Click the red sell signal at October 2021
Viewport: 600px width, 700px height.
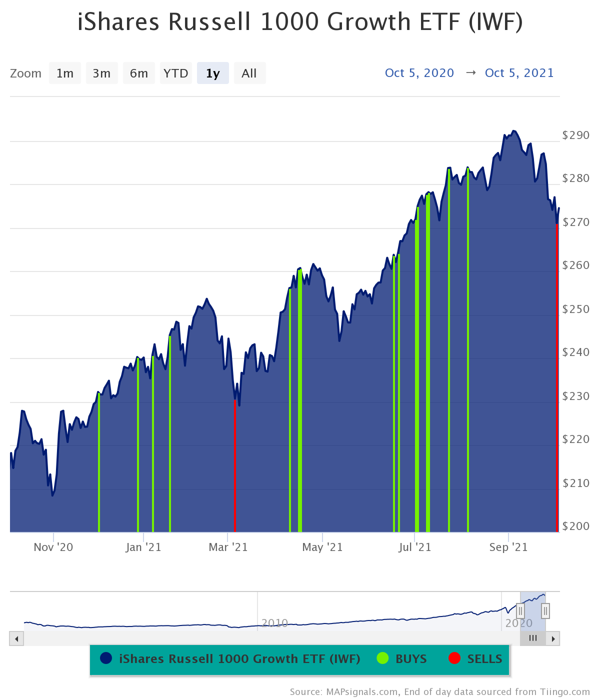(x=557, y=377)
